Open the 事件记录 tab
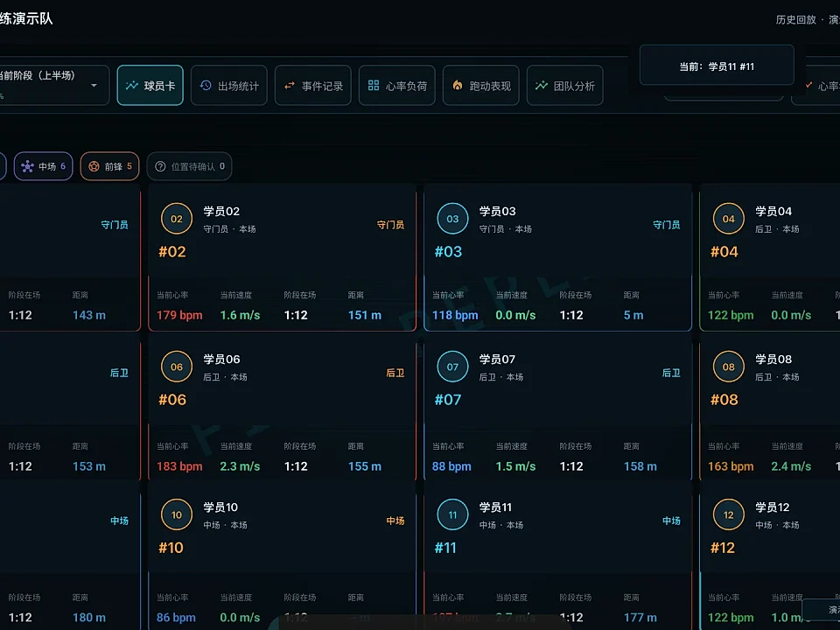 313,85
